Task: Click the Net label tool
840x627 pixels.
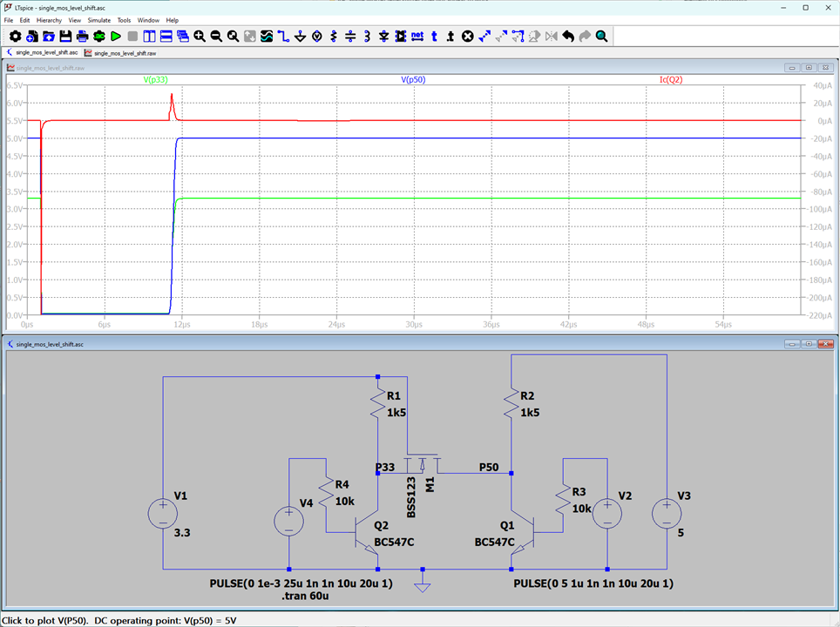Action: 417,37
